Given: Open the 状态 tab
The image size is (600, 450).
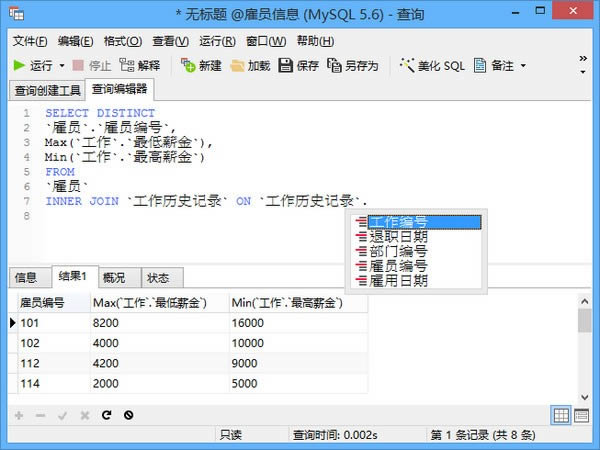Looking at the screenshot, I should [x=163, y=277].
